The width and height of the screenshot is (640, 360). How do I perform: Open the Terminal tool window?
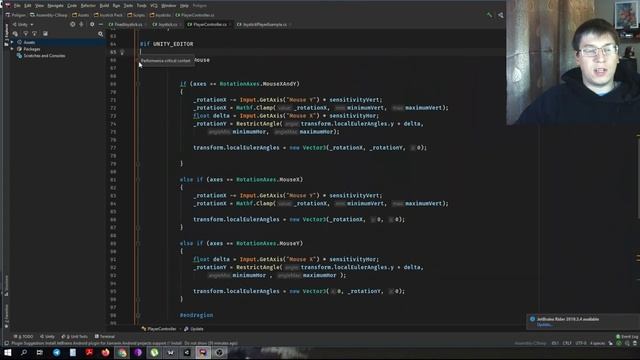(105, 336)
